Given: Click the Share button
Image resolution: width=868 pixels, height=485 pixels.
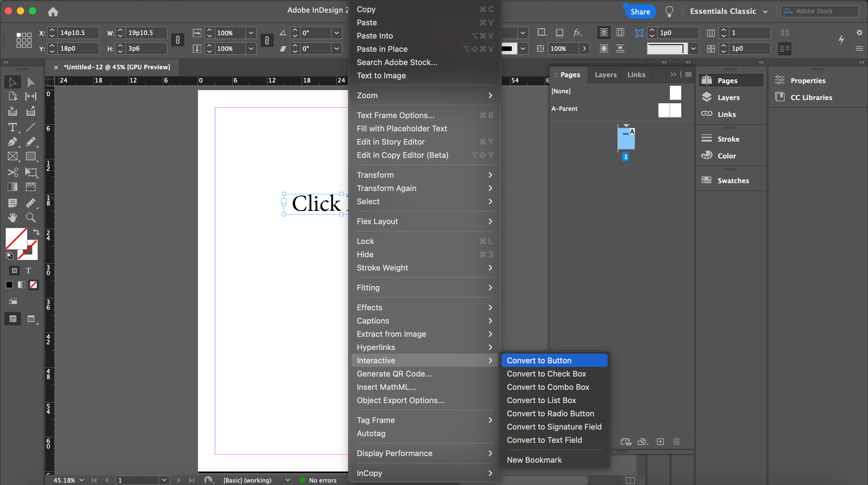Looking at the screenshot, I should 640,11.
